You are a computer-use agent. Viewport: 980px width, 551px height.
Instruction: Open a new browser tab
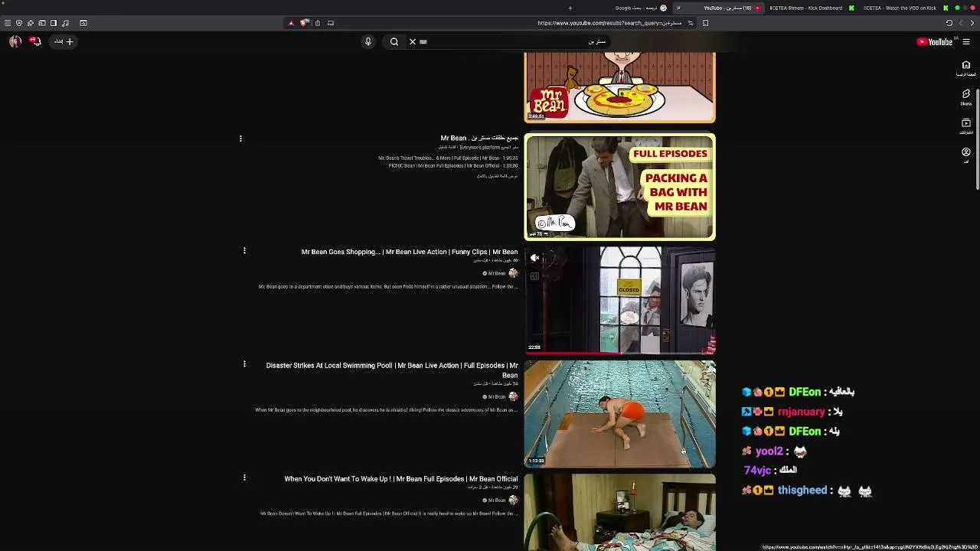pos(570,8)
